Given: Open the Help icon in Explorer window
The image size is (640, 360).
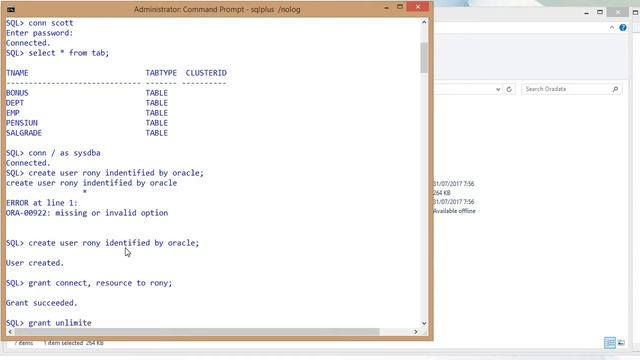Looking at the screenshot, I should [x=623, y=27].
